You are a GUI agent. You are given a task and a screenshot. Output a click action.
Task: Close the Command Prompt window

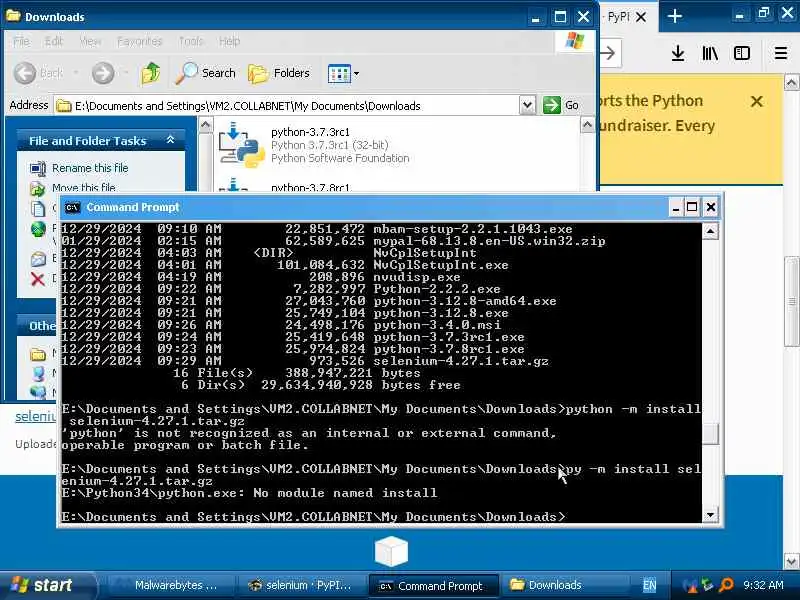click(711, 207)
